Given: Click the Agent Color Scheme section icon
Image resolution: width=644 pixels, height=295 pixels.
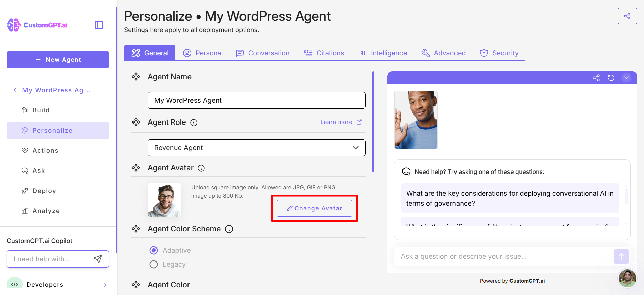Looking at the screenshot, I should pyautogui.click(x=136, y=229).
